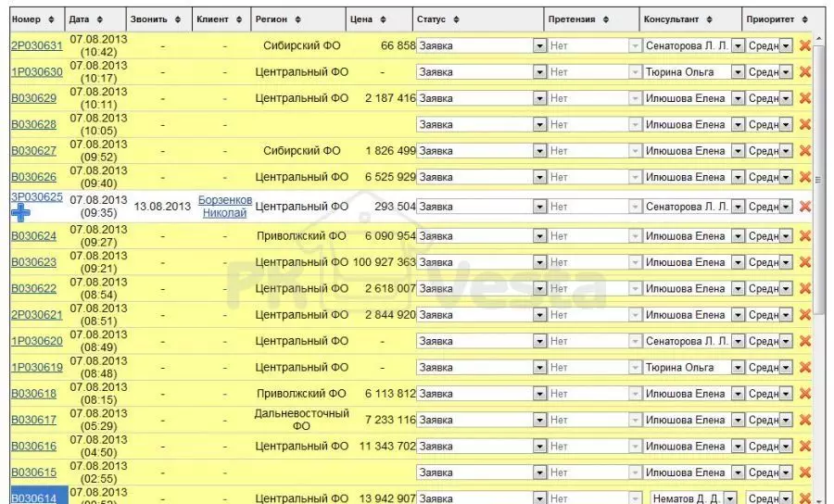Remove order B030615 using red X
This screenshot has width=834, height=504.
804,472
